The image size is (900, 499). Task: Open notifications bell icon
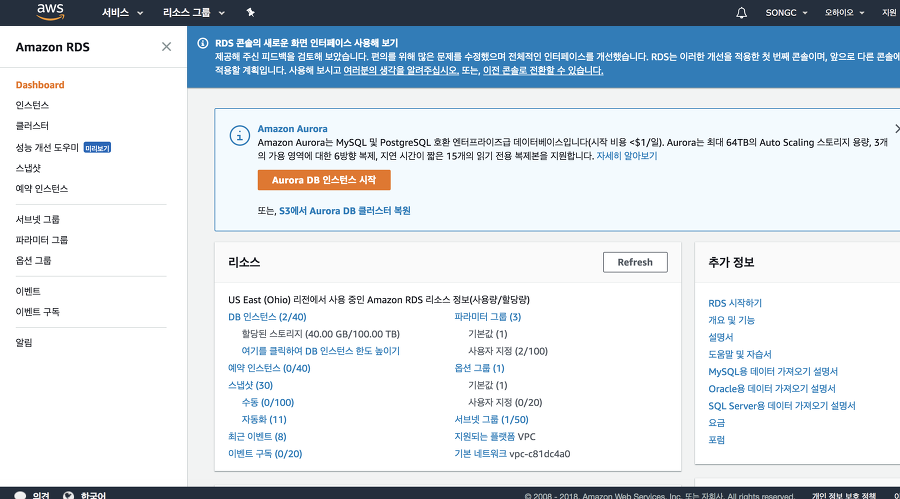coord(742,13)
